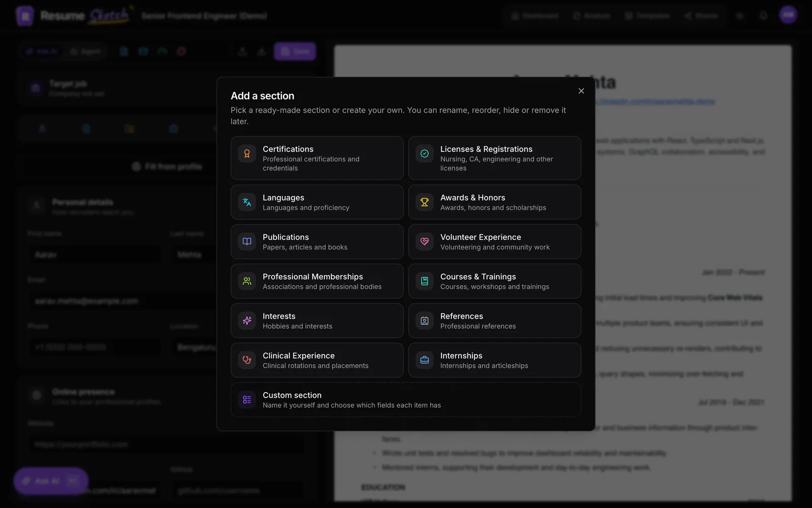The height and width of the screenshot is (508, 812).
Task: Click the notifications bell icon
Action: [x=763, y=16]
